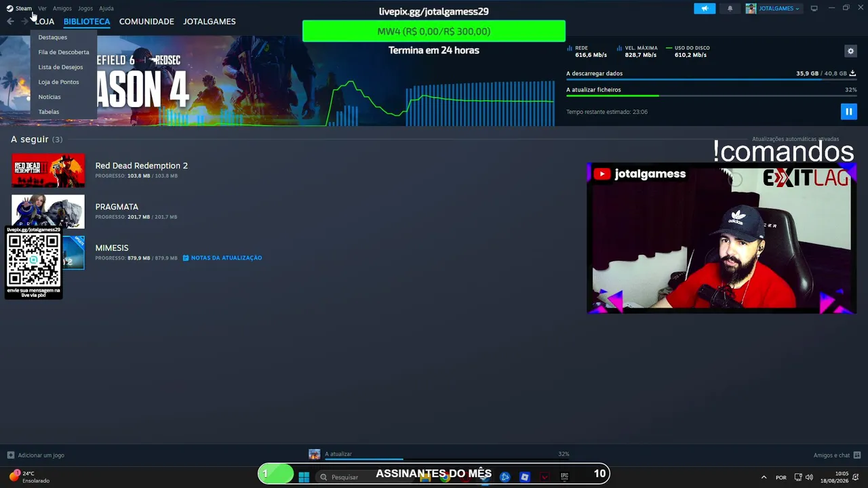Click the updating game thumbnail in status bar

point(315,454)
